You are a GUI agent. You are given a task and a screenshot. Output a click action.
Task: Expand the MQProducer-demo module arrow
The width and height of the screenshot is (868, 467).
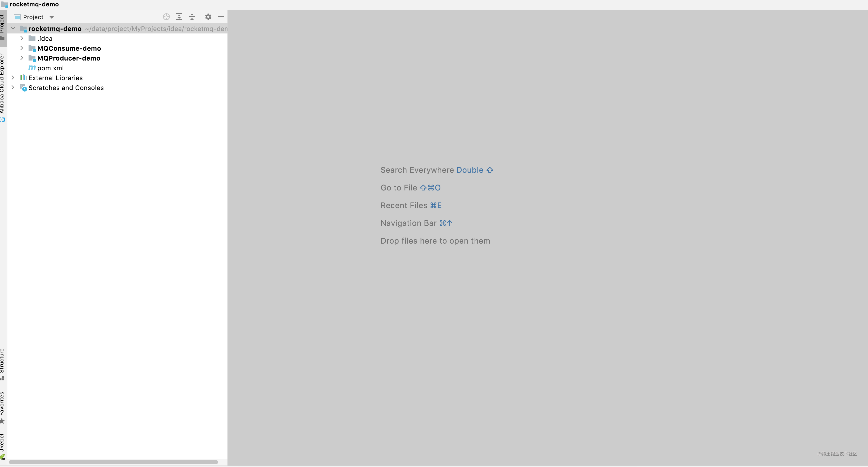tap(22, 58)
